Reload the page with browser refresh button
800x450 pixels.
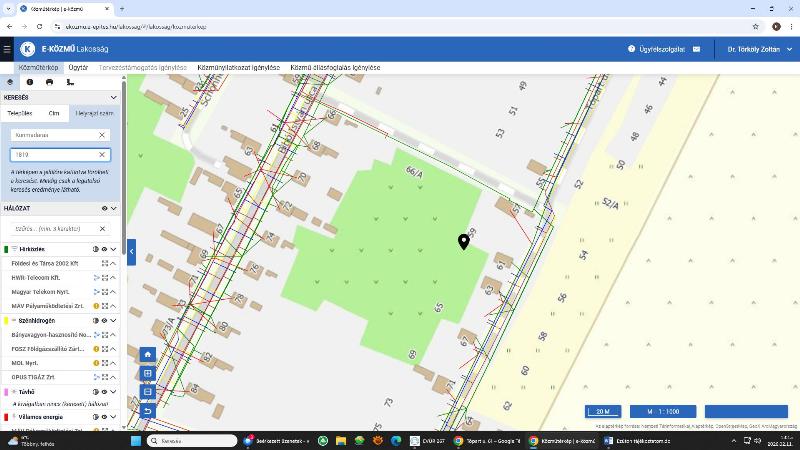[39, 27]
